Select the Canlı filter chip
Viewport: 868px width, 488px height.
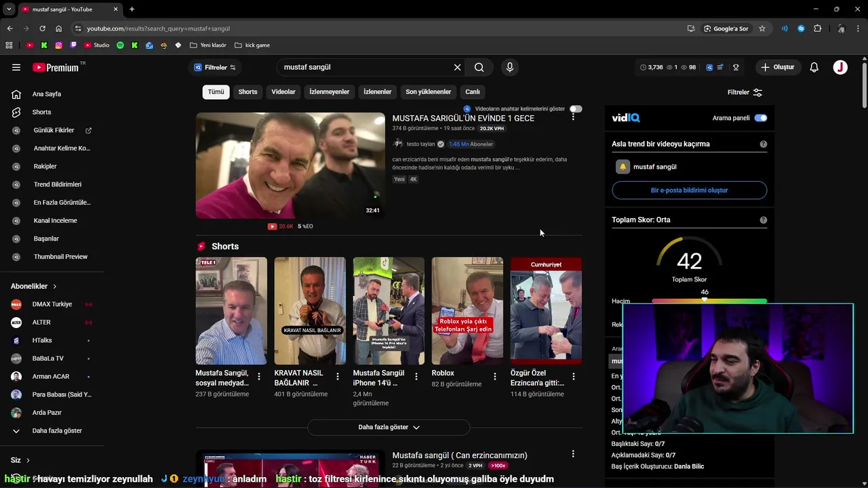473,91
